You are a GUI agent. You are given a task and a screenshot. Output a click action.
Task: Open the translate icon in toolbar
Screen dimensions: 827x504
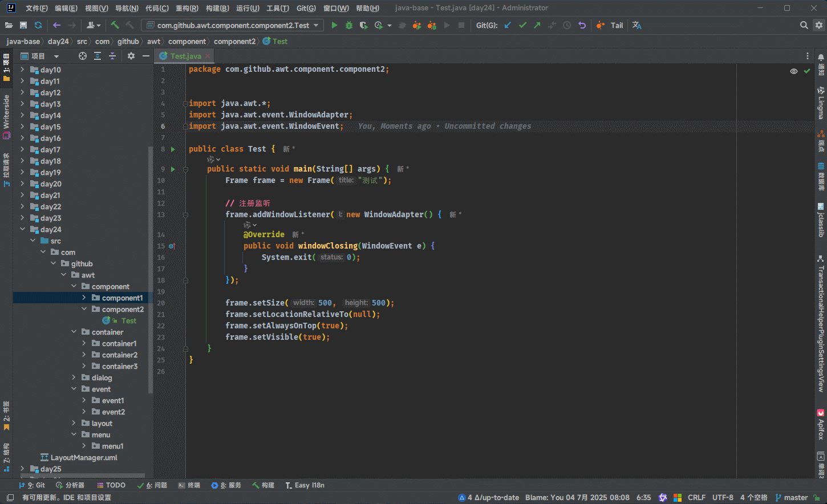click(x=637, y=25)
